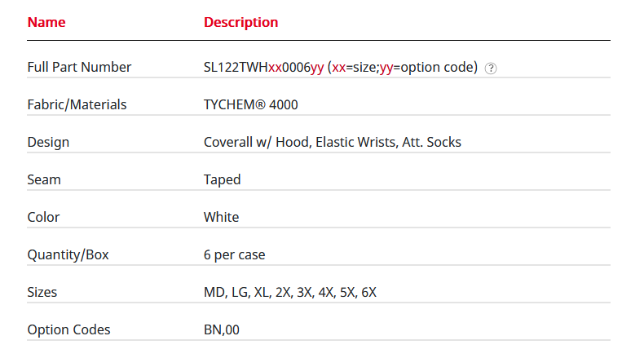Click the Color row label
The height and width of the screenshot is (358, 644).
pyautogui.click(x=43, y=217)
